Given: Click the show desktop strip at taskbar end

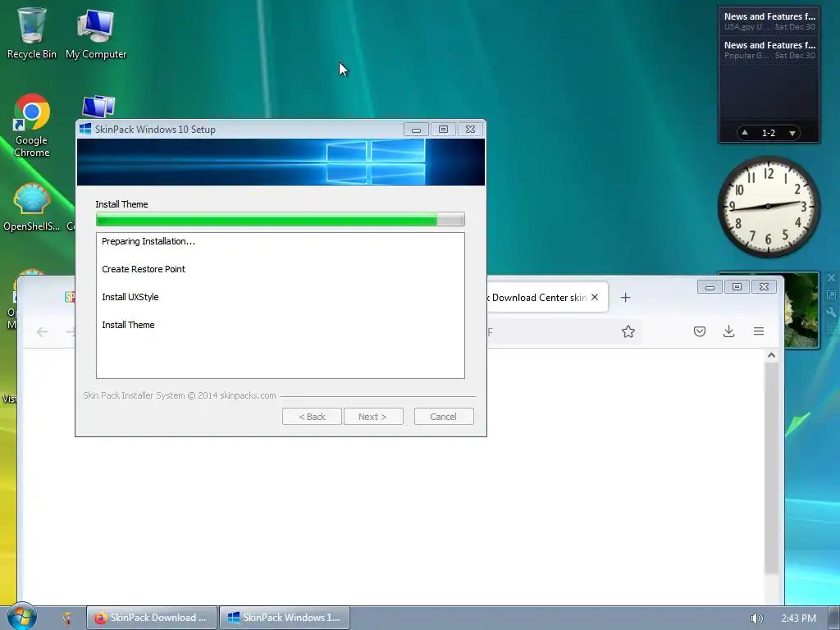Looking at the screenshot, I should pos(833,619).
